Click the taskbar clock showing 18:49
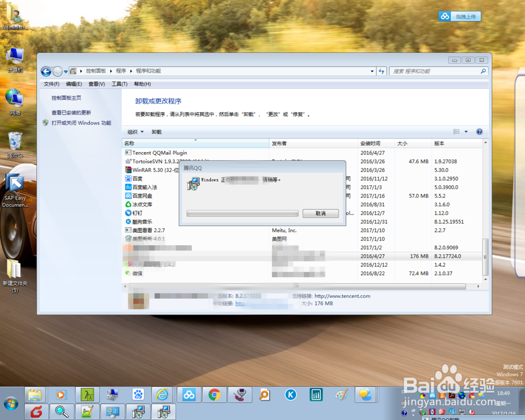 (x=503, y=393)
